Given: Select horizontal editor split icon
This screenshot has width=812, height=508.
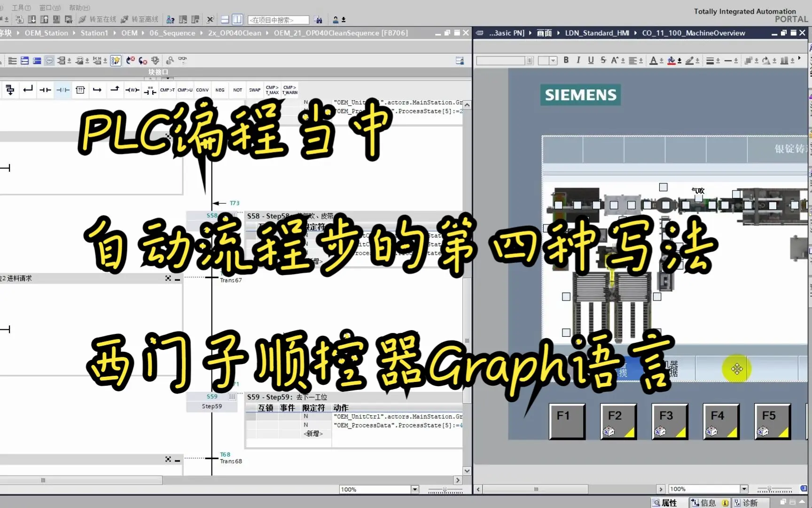Looking at the screenshot, I should pos(225,19).
